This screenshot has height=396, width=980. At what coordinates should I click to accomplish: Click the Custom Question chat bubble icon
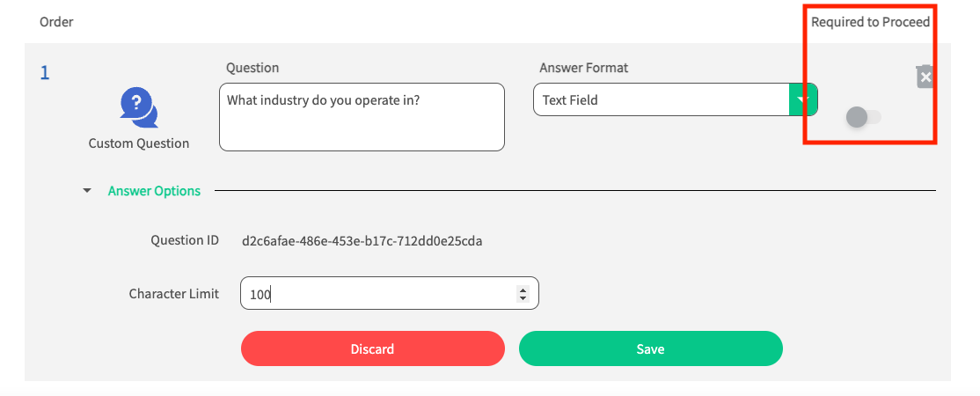(138, 107)
